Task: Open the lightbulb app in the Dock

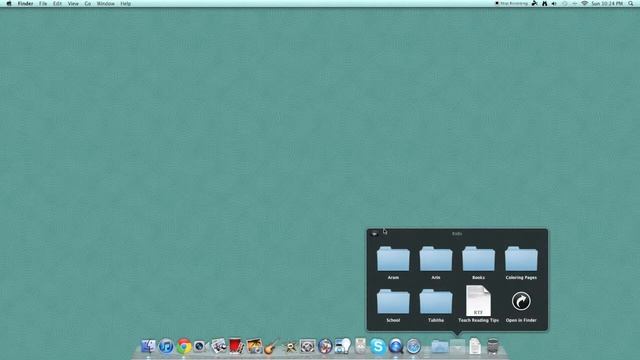Action: [x=343, y=346]
